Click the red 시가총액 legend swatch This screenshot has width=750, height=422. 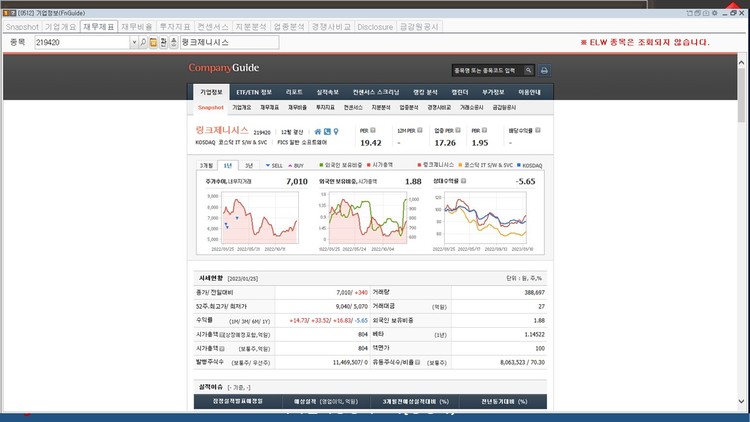pos(369,165)
